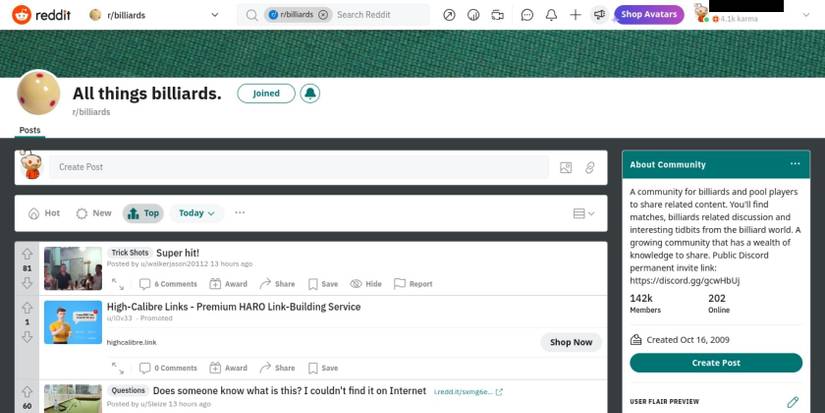Open the Coins icon in header

point(474,15)
